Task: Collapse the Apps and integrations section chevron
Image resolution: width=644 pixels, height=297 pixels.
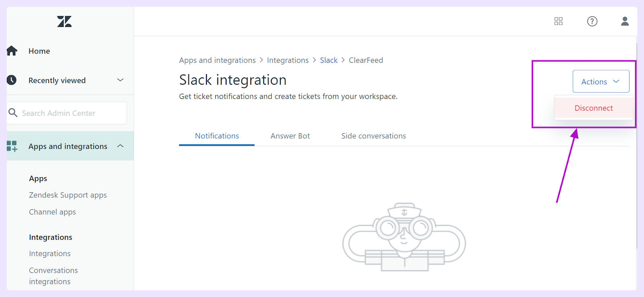Action: 120,146
